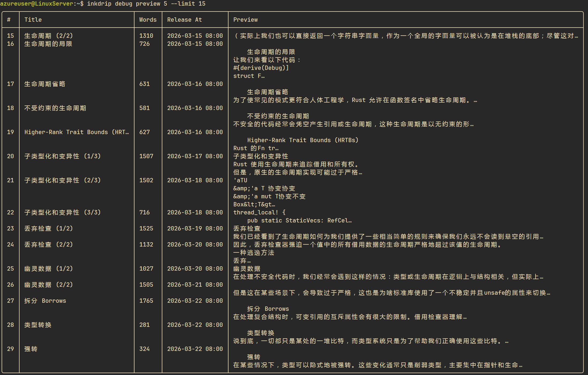588x375 pixels.
Task: Click the 'azureuser@LinuxServer' prompt text
Action: pyautogui.click(x=36, y=4)
